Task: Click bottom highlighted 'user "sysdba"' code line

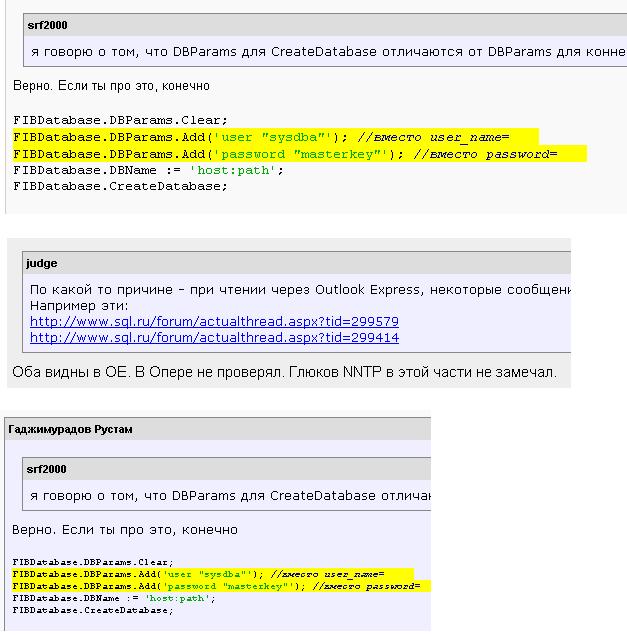Action: tap(198, 574)
